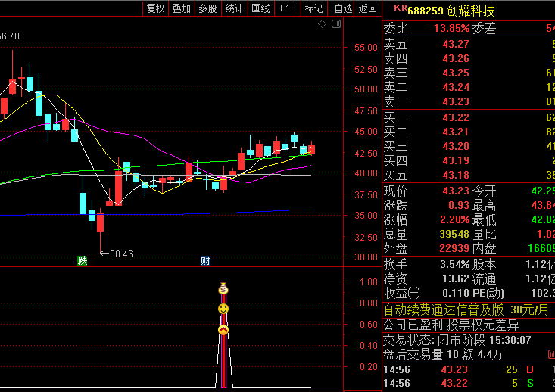This screenshot has width=555, height=392.
Task: Click the diamond icon above the chart
Action: [322, 24]
